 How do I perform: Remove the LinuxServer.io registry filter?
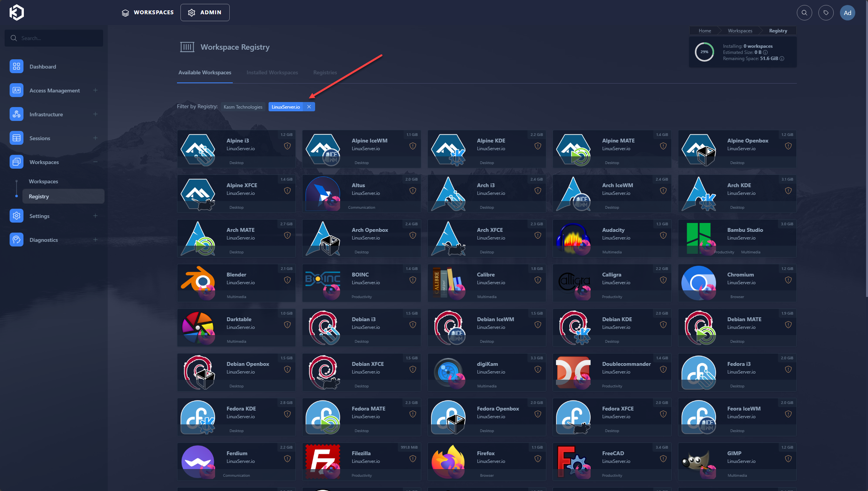(309, 107)
